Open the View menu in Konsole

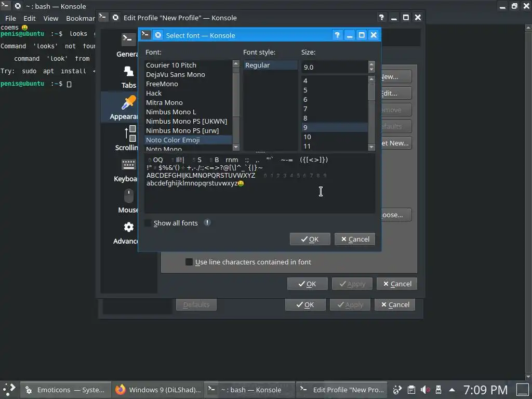(50, 18)
